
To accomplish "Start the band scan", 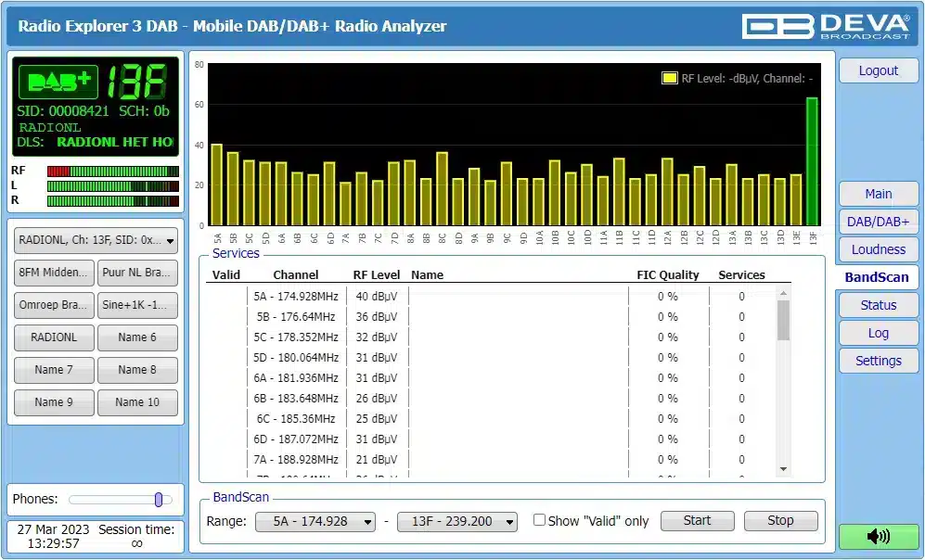I will point(697,521).
